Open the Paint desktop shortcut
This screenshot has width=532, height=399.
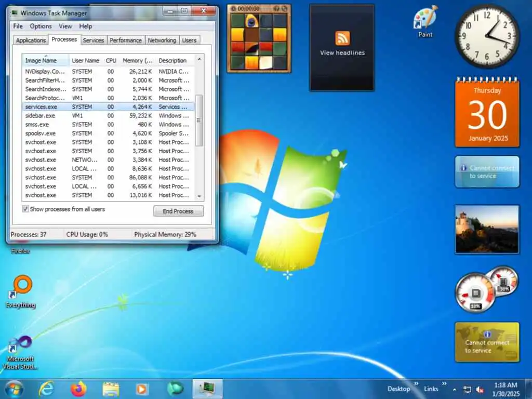coord(425,21)
